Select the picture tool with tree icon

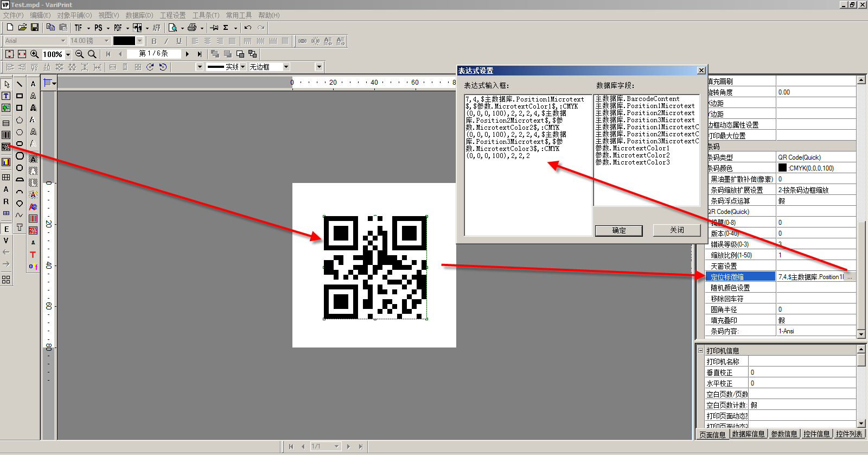[6, 108]
